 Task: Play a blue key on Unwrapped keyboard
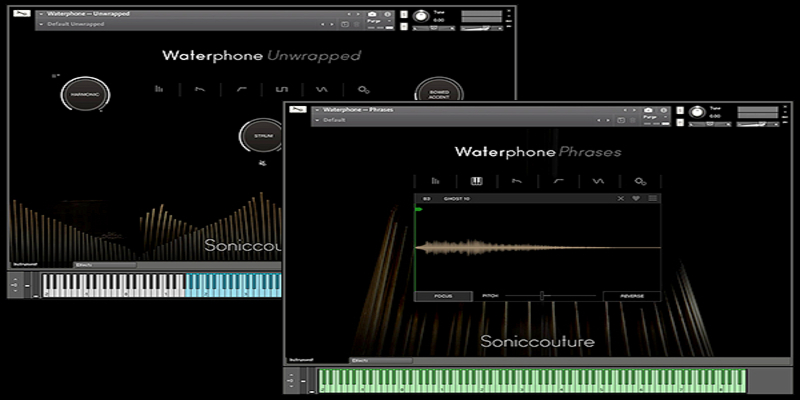click(x=234, y=285)
